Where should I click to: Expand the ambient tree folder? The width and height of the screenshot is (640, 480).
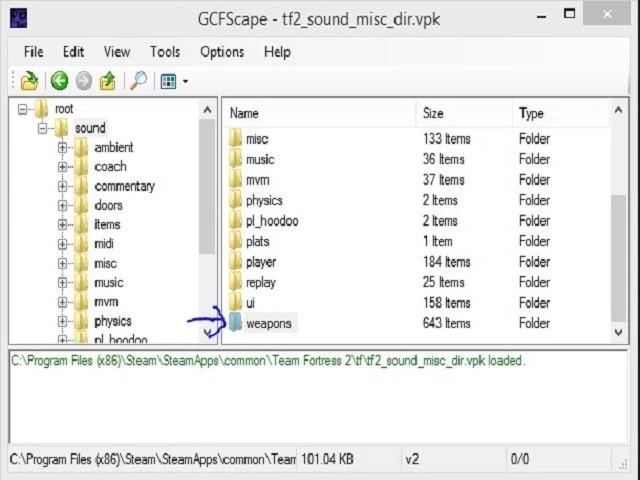point(62,147)
